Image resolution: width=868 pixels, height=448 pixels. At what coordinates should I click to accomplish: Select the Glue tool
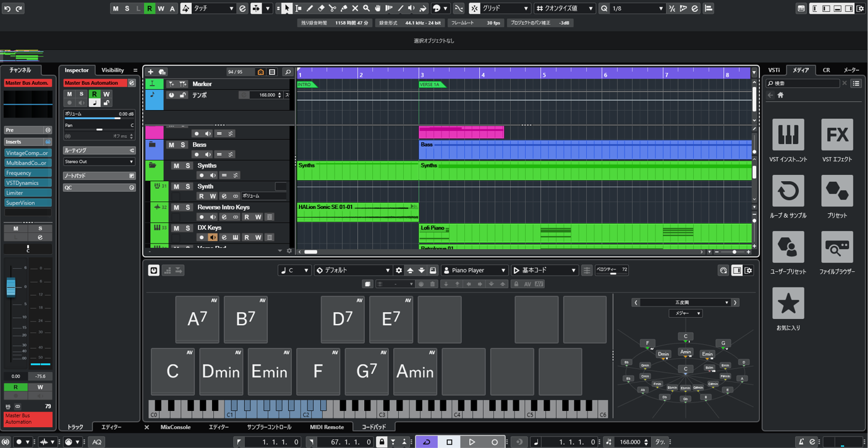point(343,8)
